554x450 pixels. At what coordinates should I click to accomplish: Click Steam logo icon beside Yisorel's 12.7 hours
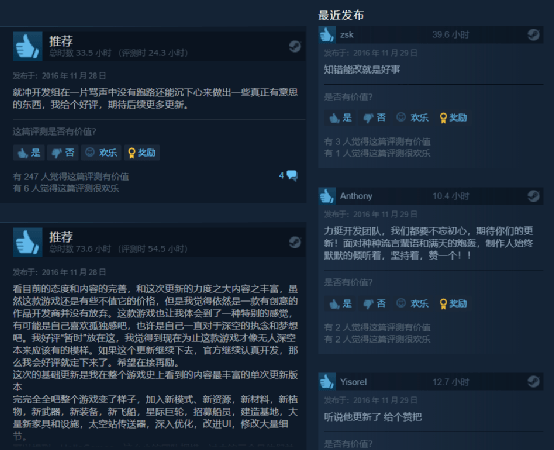click(x=534, y=381)
